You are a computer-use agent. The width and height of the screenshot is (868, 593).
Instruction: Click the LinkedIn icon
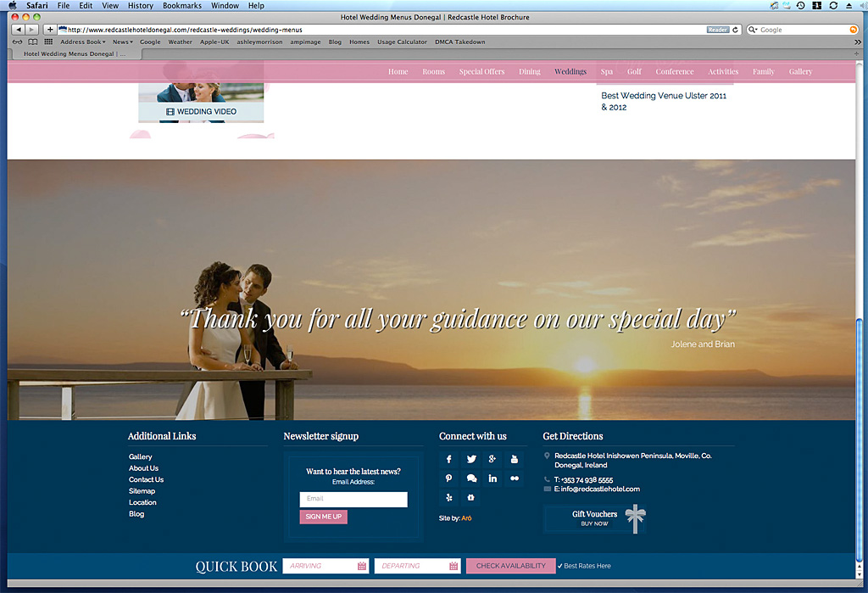492,478
